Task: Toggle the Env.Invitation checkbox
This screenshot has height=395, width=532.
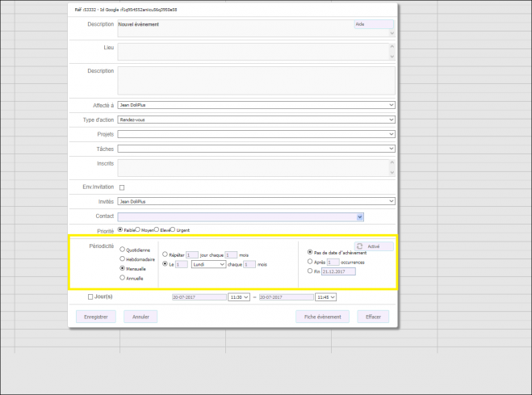Action: (122, 187)
